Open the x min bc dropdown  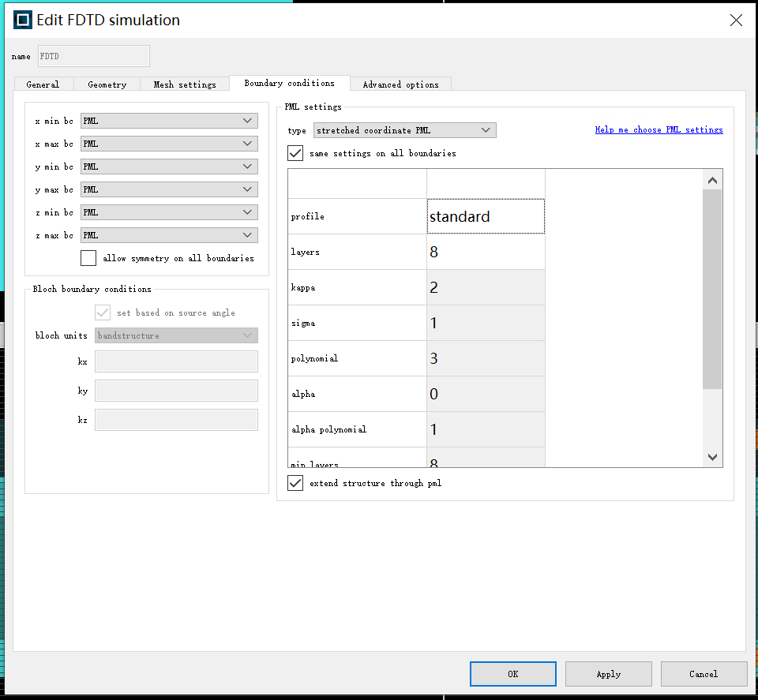[169, 121]
